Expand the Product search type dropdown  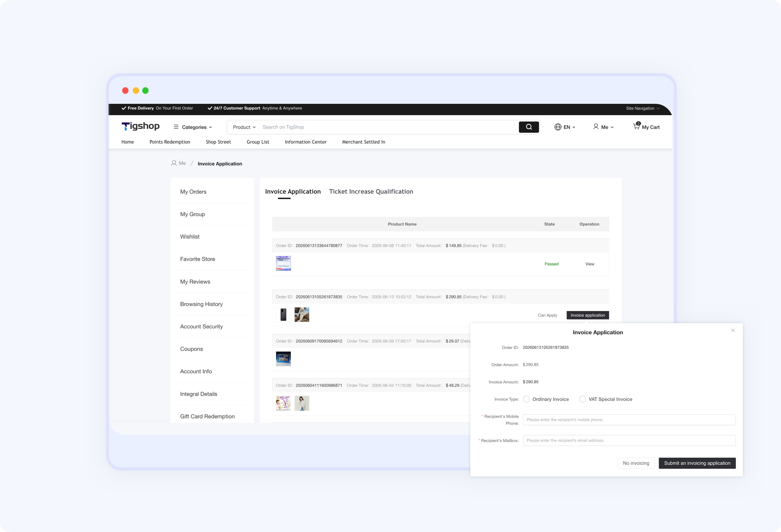(x=244, y=127)
